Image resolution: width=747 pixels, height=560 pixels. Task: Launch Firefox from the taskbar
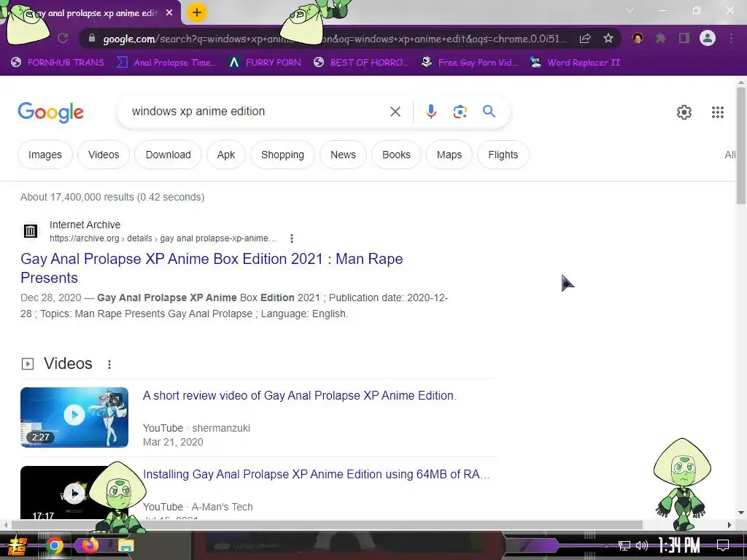[90, 545]
